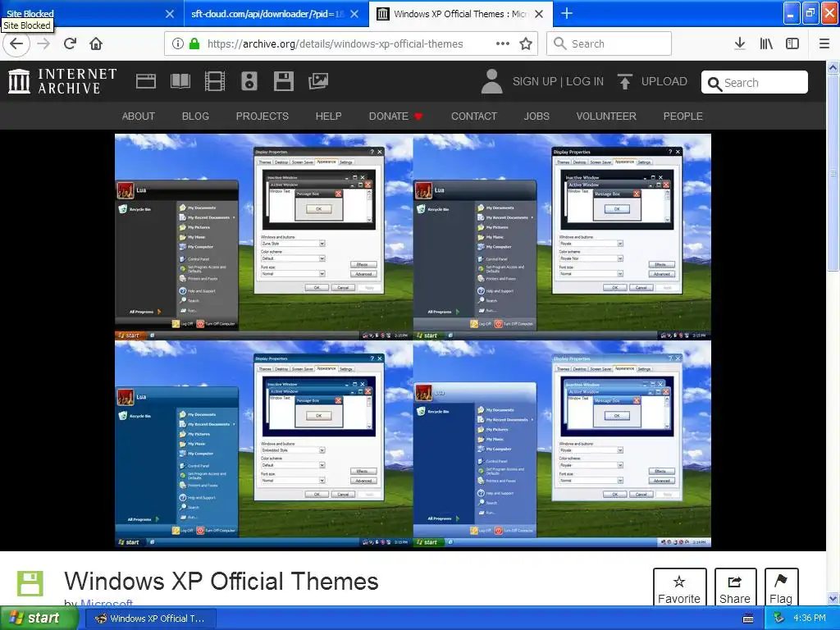Click the green padlock security icon

(194, 44)
